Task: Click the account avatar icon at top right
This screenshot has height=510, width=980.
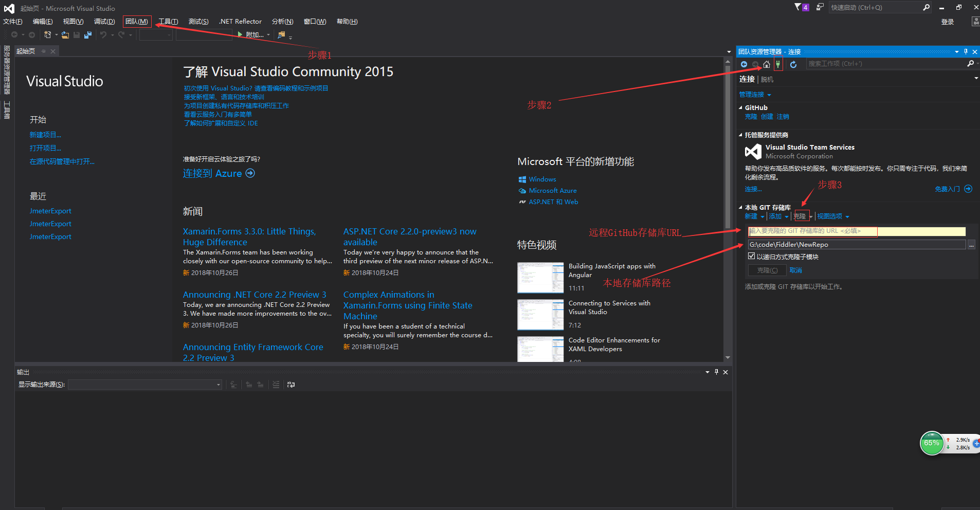Action: click(x=975, y=22)
